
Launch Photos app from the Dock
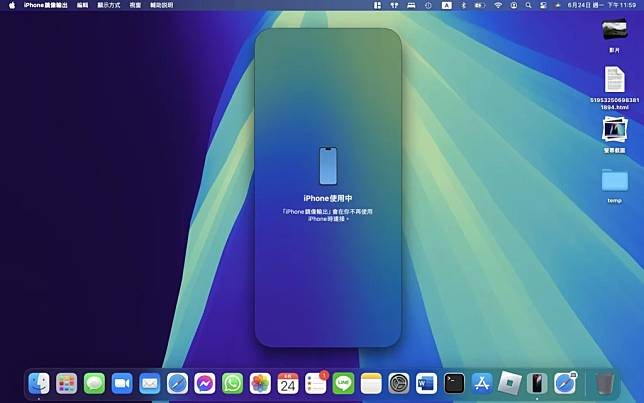click(x=260, y=383)
